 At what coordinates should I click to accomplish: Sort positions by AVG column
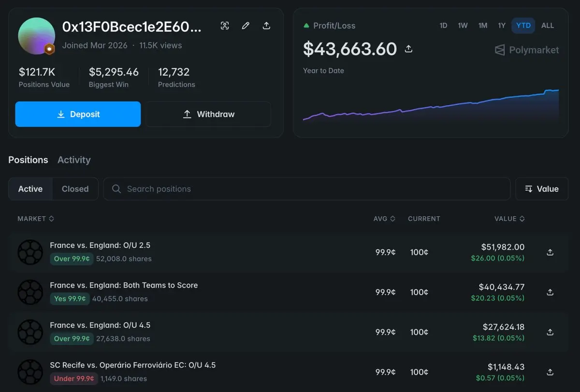click(x=384, y=219)
